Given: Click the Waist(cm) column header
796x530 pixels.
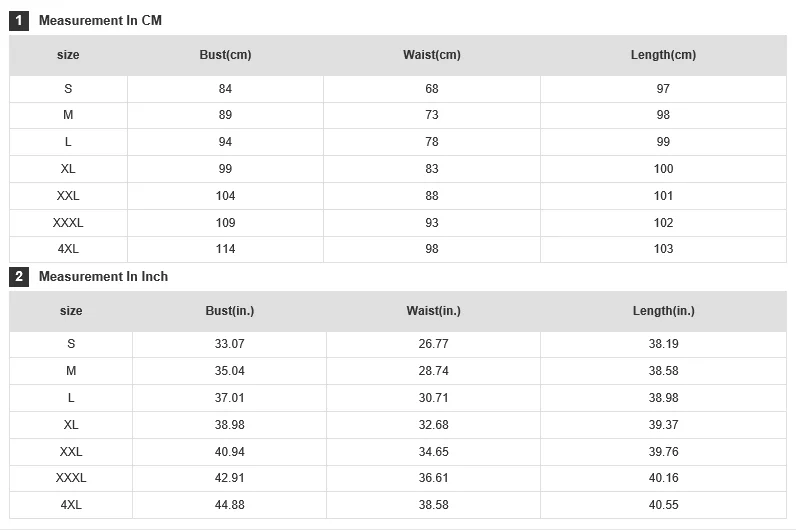Looking at the screenshot, I should coord(432,55).
